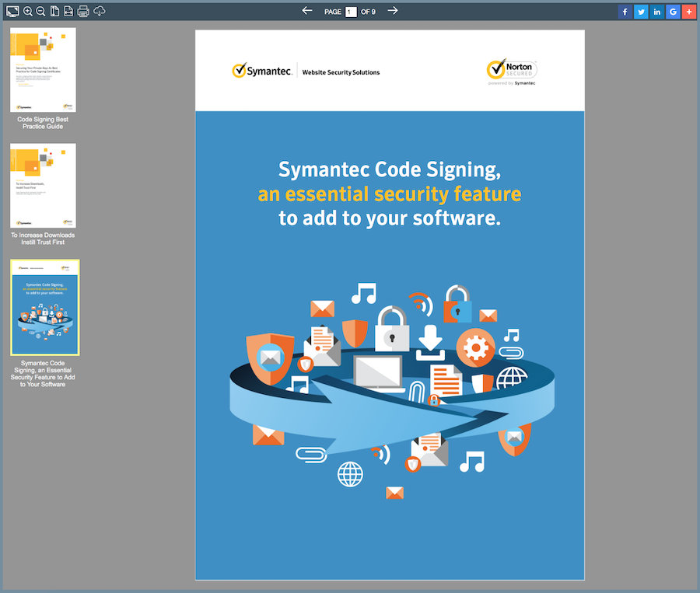Screen dimensions: 700x593
Task: Share on LinkedIn
Action: click(x=656, y=12)
